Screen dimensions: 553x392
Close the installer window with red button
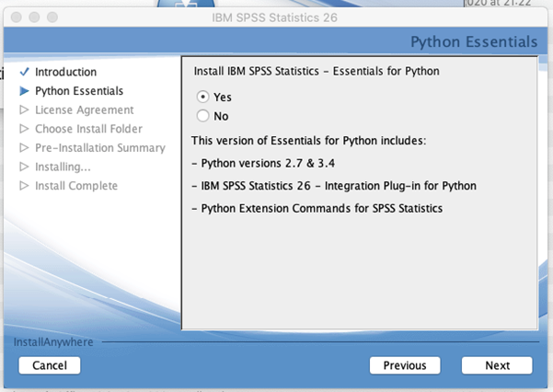click(x=17, y=17)
